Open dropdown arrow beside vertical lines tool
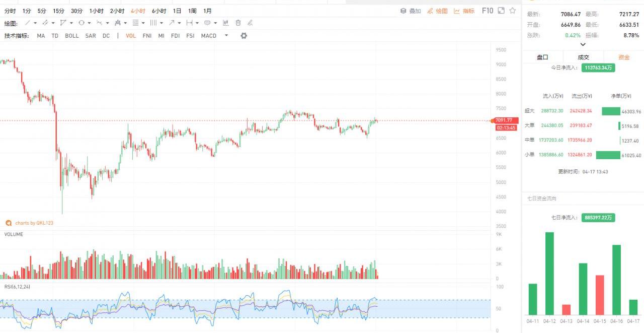 point(162,23)
